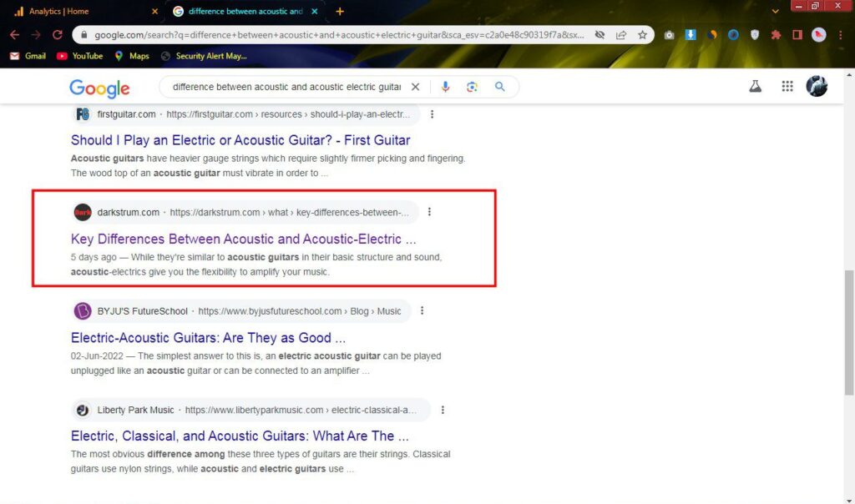
Task: Click the scrollbar down arrow
Action: 849,500
